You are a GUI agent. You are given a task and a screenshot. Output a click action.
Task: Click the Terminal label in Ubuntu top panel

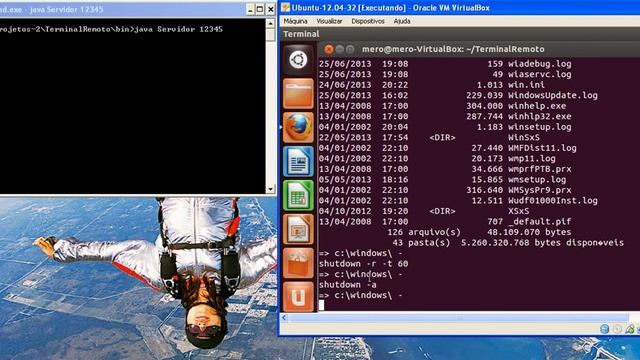coord(301,34)
